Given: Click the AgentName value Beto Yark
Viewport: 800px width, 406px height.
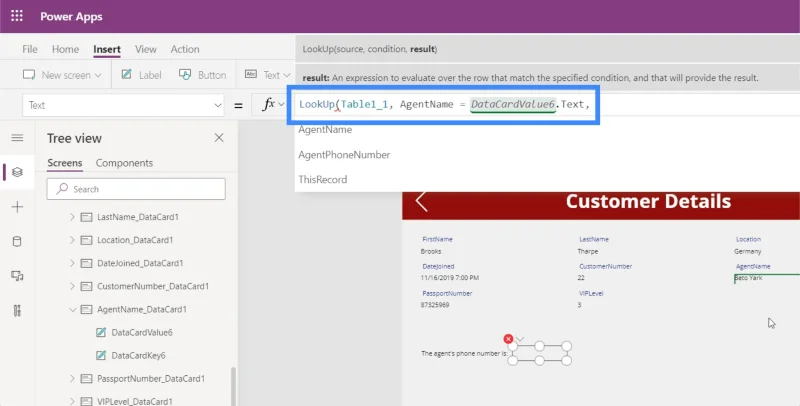Looking at the screenshot, I should pos(748,278).
